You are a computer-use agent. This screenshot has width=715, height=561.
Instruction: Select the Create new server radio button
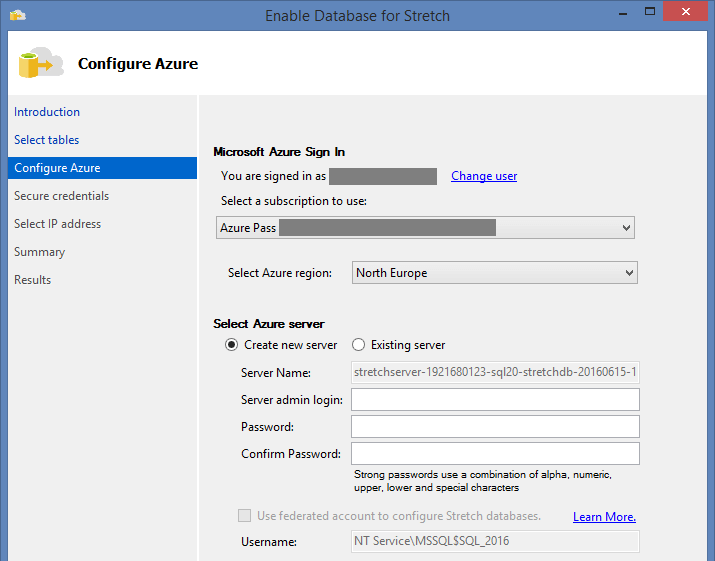tap(231, 345)
